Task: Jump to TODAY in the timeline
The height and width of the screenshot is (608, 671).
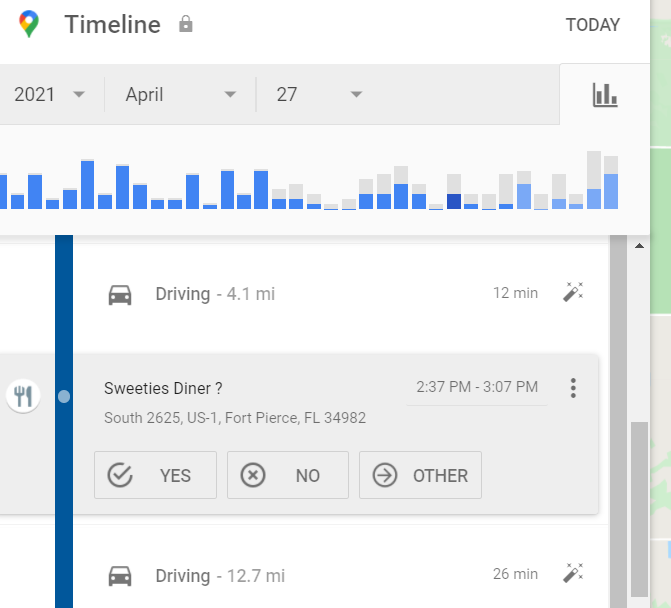Action: click(592, 25)
